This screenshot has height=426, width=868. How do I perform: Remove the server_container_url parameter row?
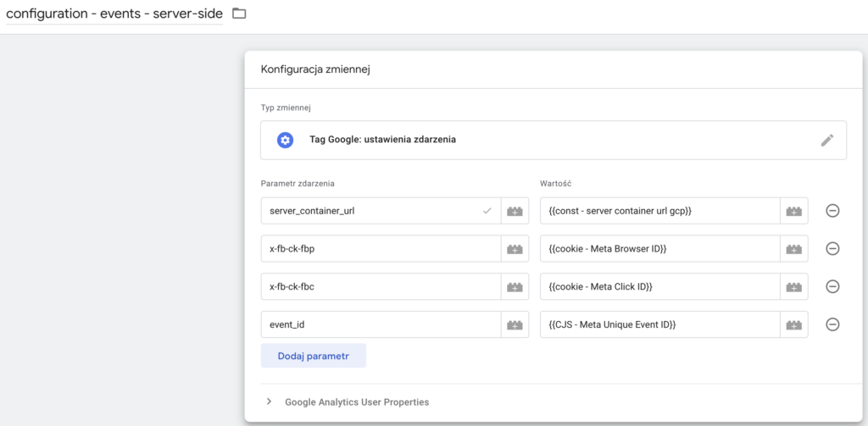pos(832,211)
